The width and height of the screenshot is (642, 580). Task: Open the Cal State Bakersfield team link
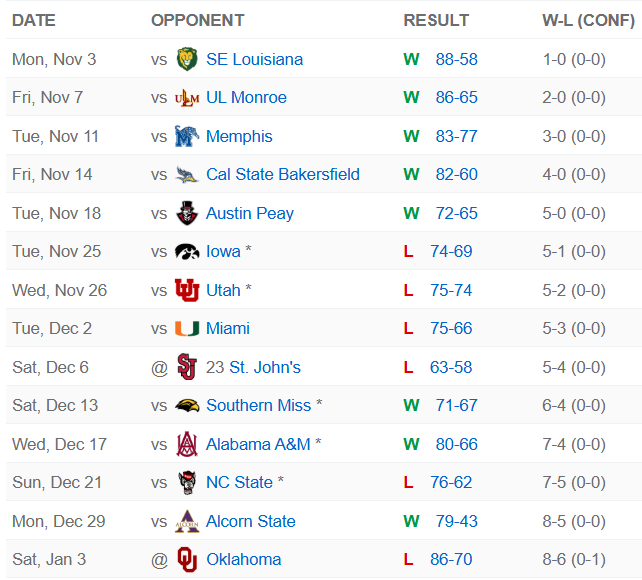point(282,174)
